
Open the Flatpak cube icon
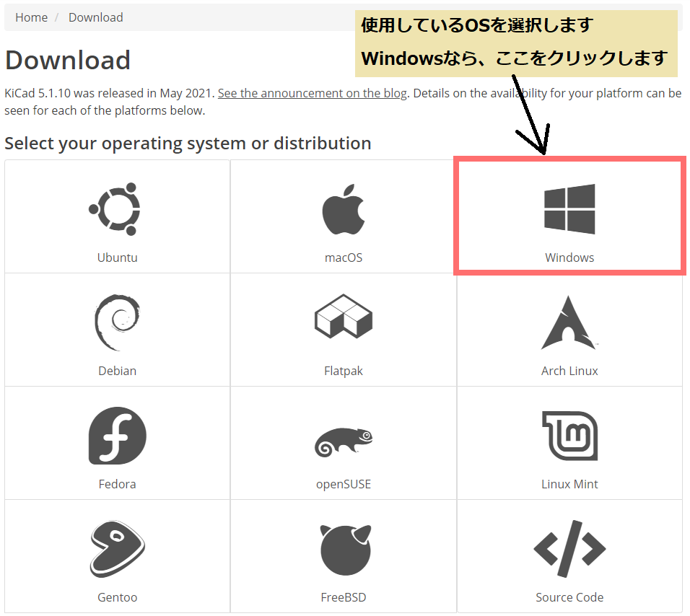[344, 316]
